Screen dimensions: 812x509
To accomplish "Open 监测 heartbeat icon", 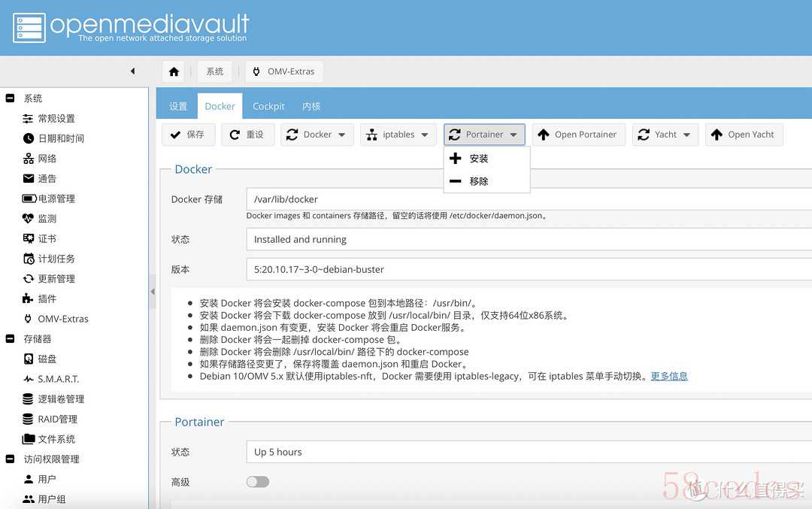I will click(x=28, y=219).
